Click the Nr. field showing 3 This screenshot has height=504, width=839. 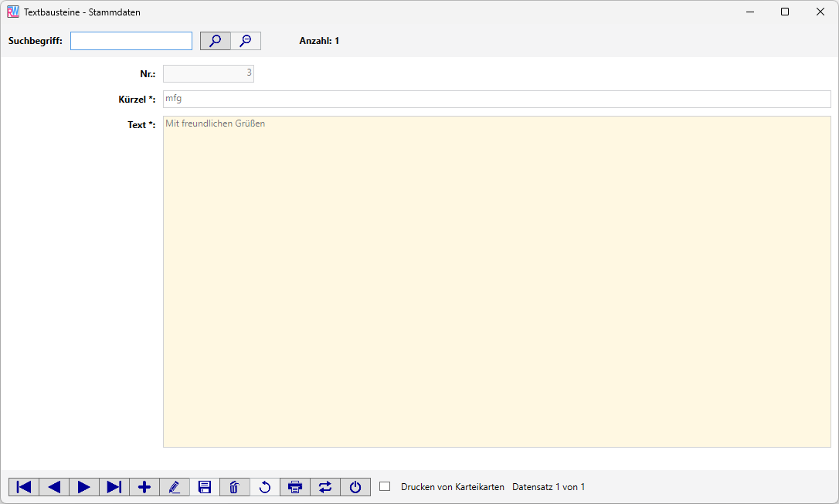(x=209, y=73)
